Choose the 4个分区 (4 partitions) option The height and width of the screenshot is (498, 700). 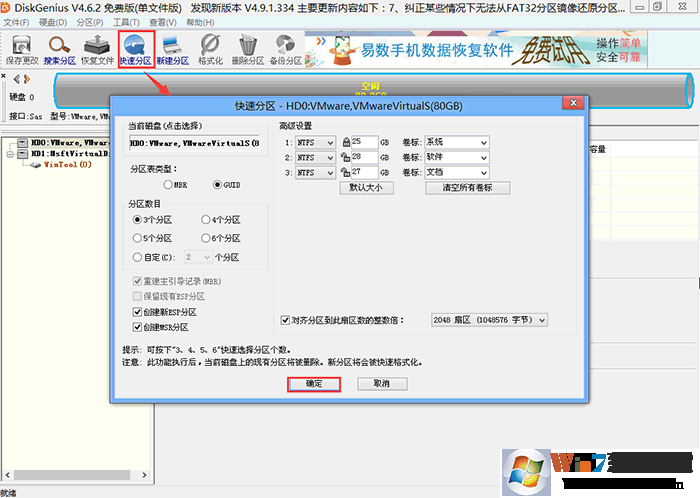coord(204,219)
